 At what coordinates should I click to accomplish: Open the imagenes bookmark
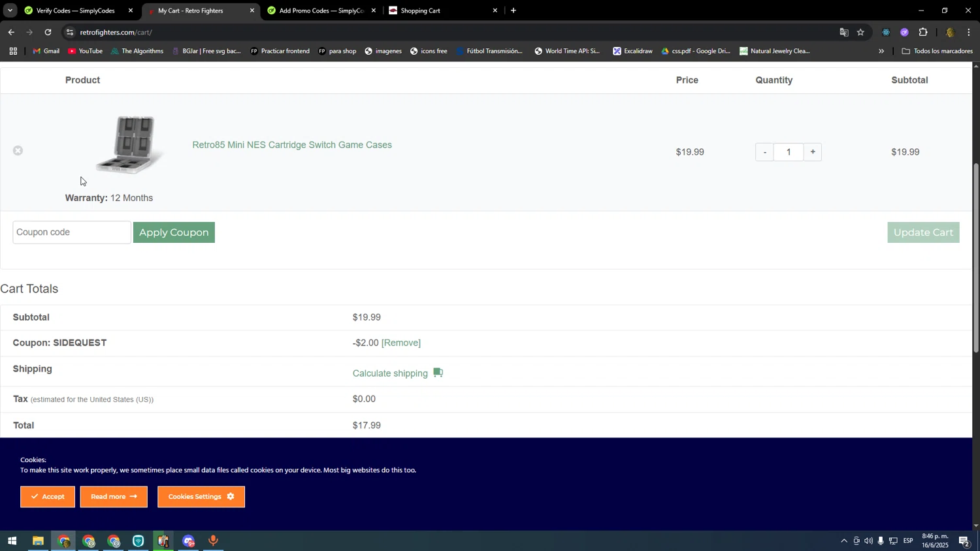383,51
